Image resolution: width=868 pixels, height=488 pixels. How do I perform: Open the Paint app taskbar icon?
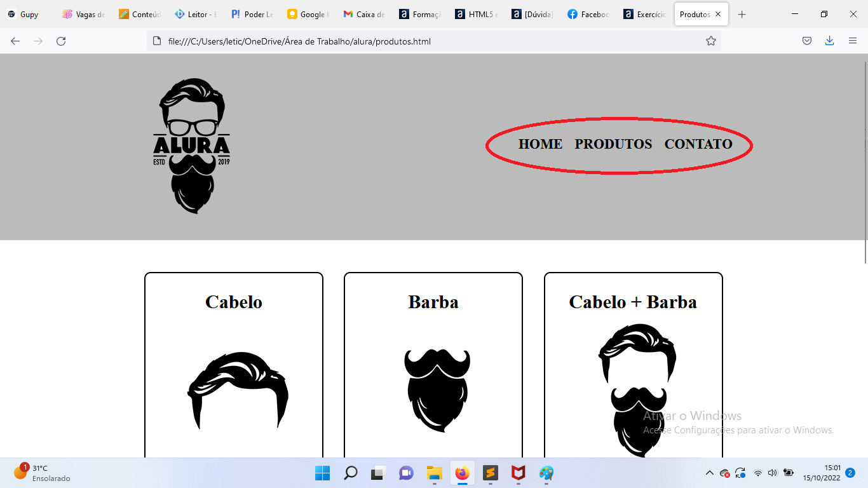click(x=546, y=473)
